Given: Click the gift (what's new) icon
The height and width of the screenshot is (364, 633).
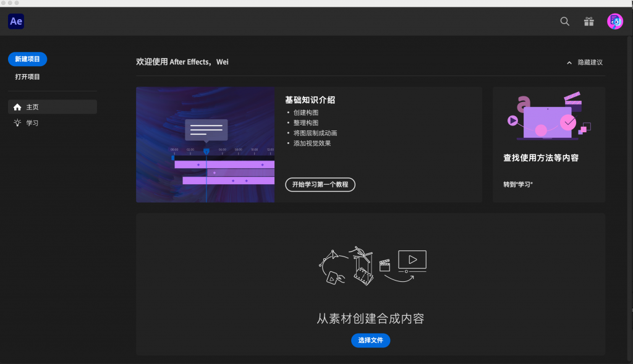Looking at the screenshot, I should [588, 21].
